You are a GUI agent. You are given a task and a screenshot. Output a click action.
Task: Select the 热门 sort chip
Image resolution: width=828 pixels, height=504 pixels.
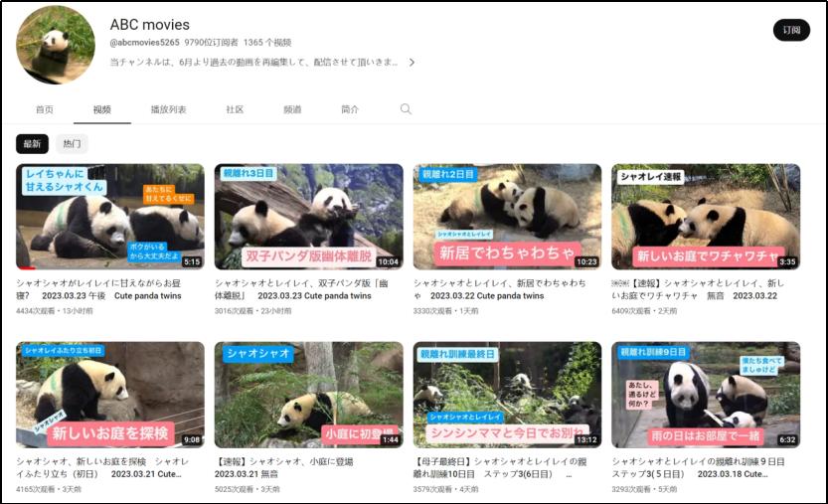(72, 144)
